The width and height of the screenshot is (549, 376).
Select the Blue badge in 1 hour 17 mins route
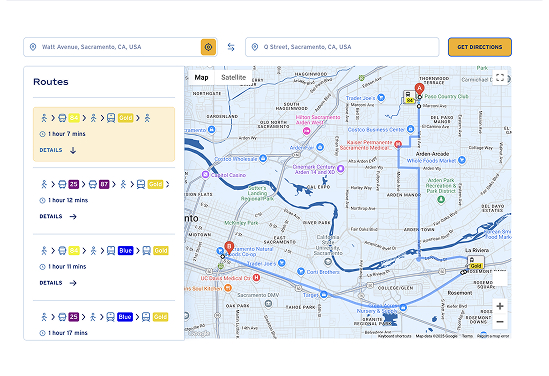(125, 317)
